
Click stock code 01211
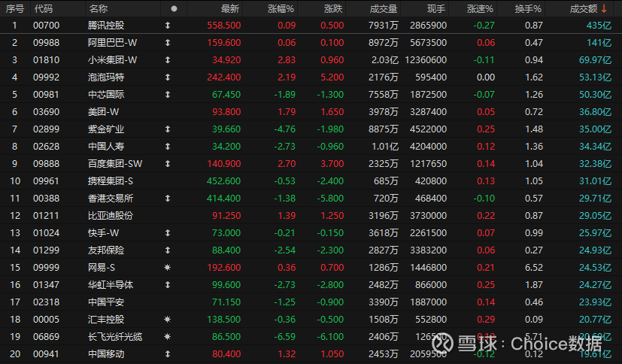[x=47, y=216]
